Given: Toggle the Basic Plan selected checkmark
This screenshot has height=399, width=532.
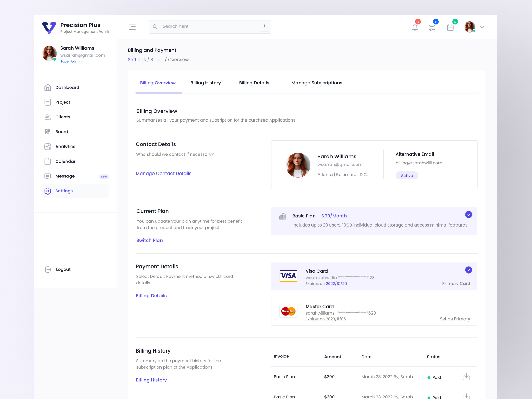Looking at the screenshot, I should pyautogui.click(x=468, y=215).
